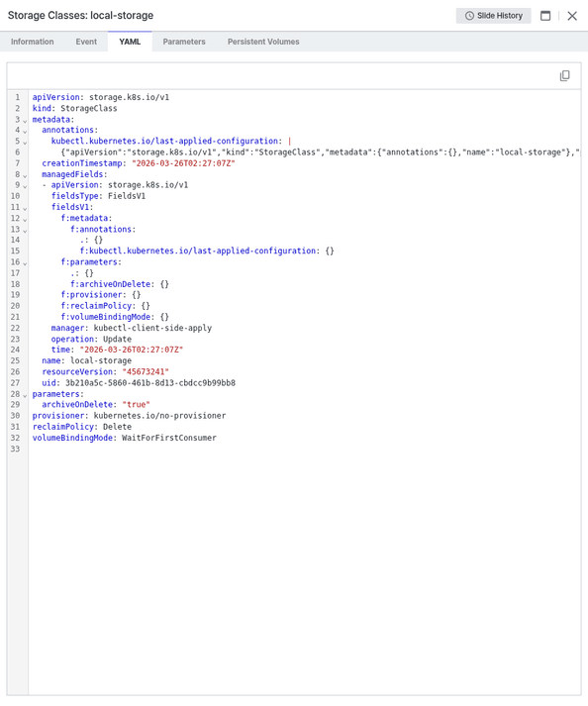Click the JSON configuration text on line 6
588x706 pixels.
pos(320,152)
